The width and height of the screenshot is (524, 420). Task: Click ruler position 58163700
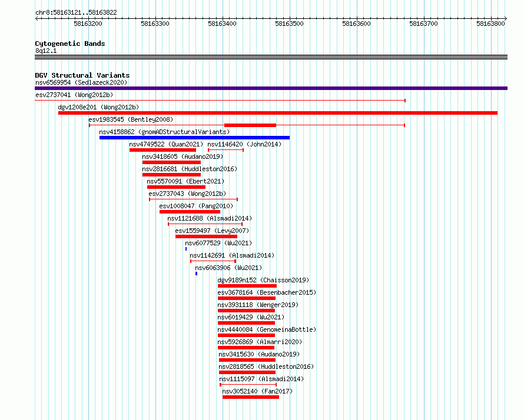click(423, 24)
